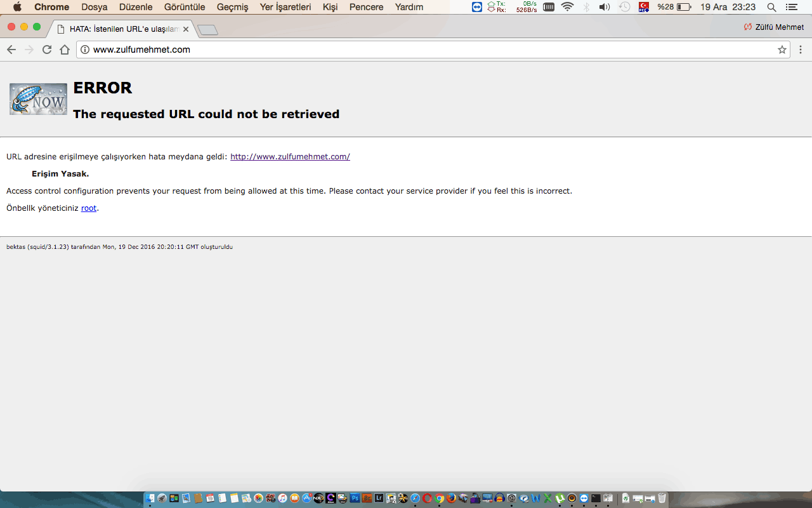Open the Geçmiş menu

tap(233, 7)
